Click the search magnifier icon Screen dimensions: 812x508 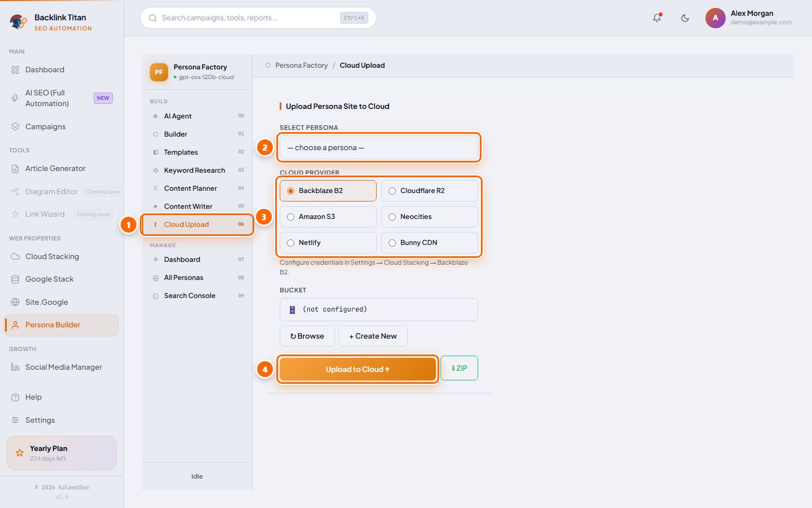click(153, 18)
